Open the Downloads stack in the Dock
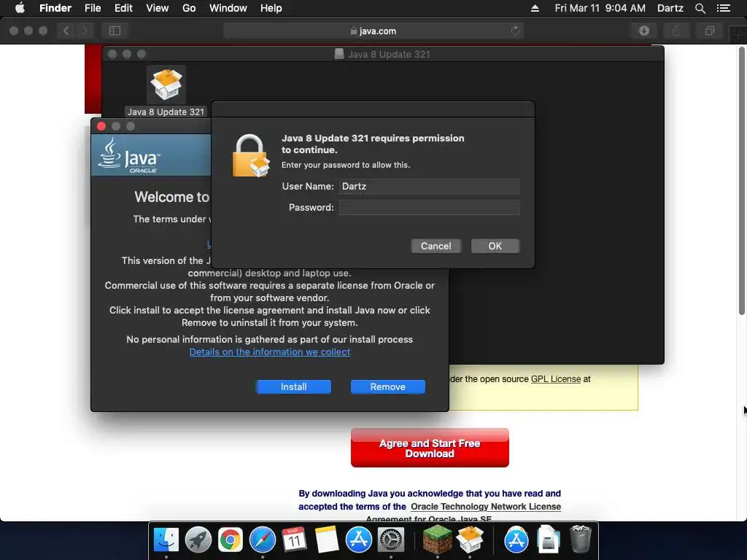The height and width of the screenshot is (560, 747). pos(548,539)
